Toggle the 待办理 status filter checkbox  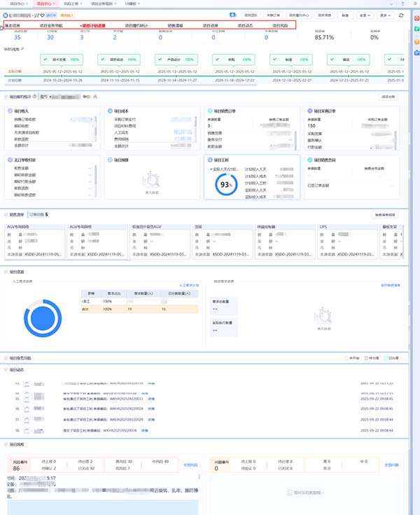(365, 358)
